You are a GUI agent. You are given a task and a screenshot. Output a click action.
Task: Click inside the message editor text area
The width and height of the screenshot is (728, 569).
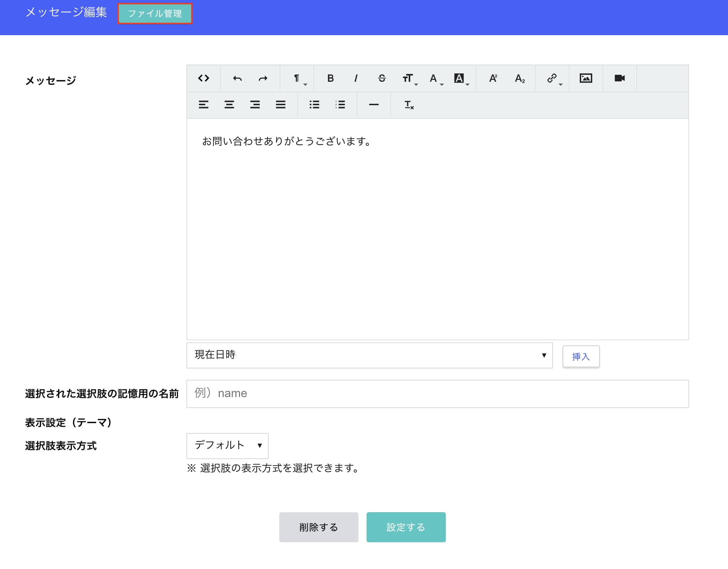click(x=437, y=229)
